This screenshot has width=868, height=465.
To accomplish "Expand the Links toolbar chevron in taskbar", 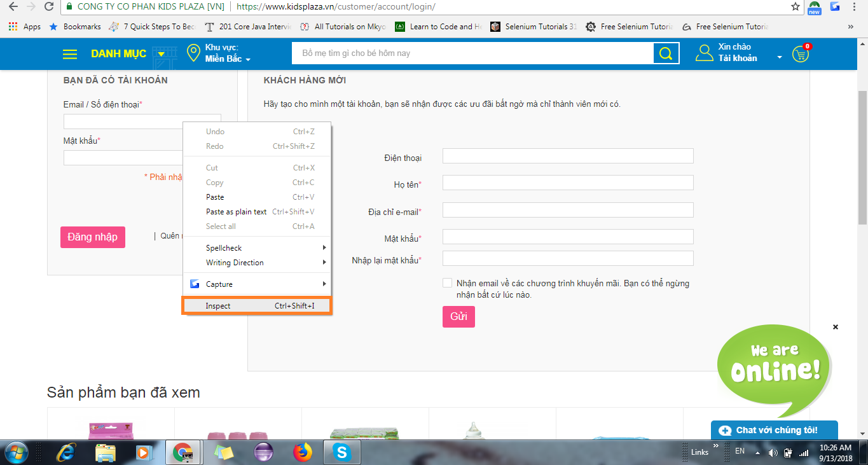I will 716,447.
